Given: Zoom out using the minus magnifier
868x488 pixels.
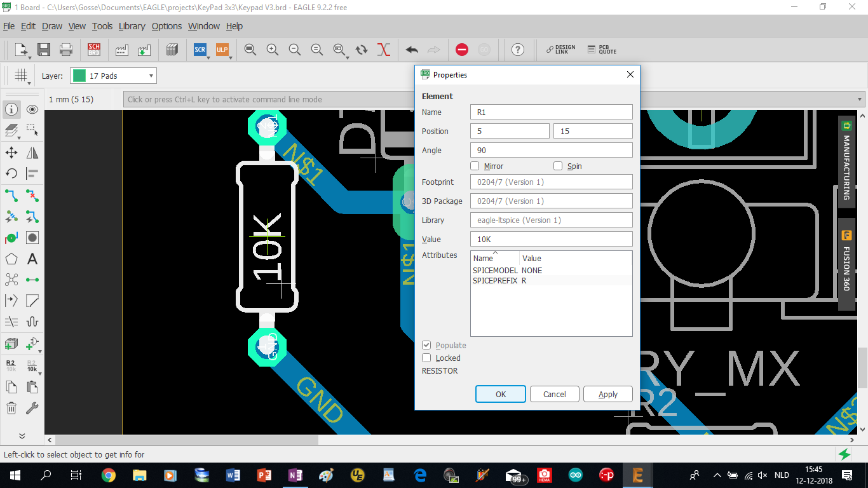Looking at the screenshot, I should pos(295,50).
